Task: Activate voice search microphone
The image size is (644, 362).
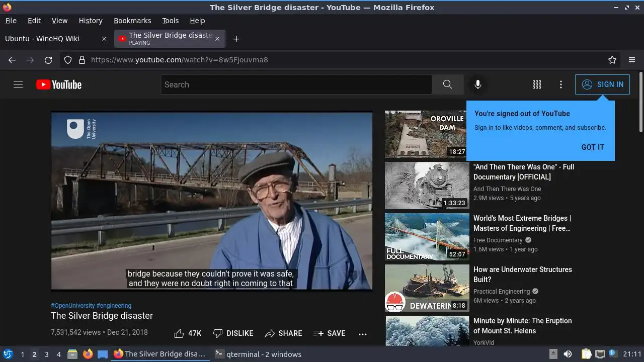Action: (x=478, y=84)
